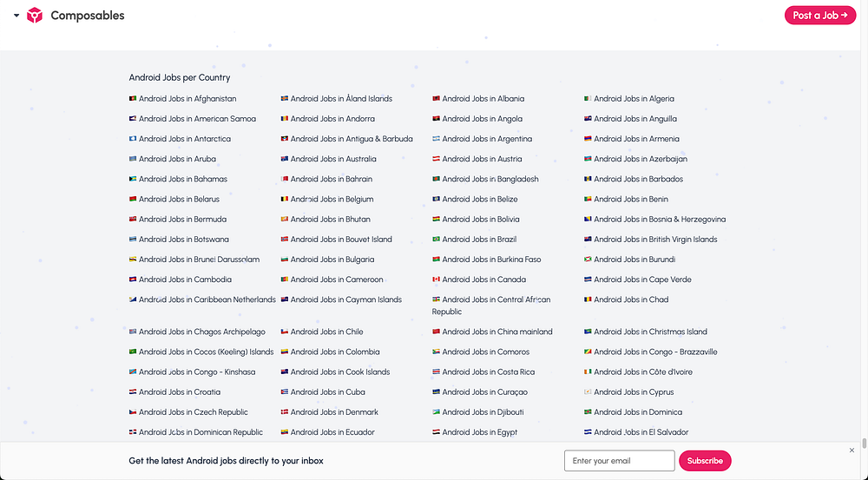
Task: Focus the Enter your email field
Action: click(x=620, y=461)
